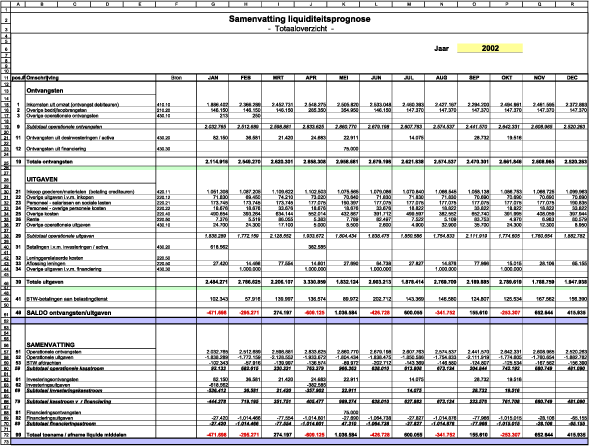Click the subtitle '- Totaaloverzicht -'
This screenshot has width=589, height=446.
301,29
